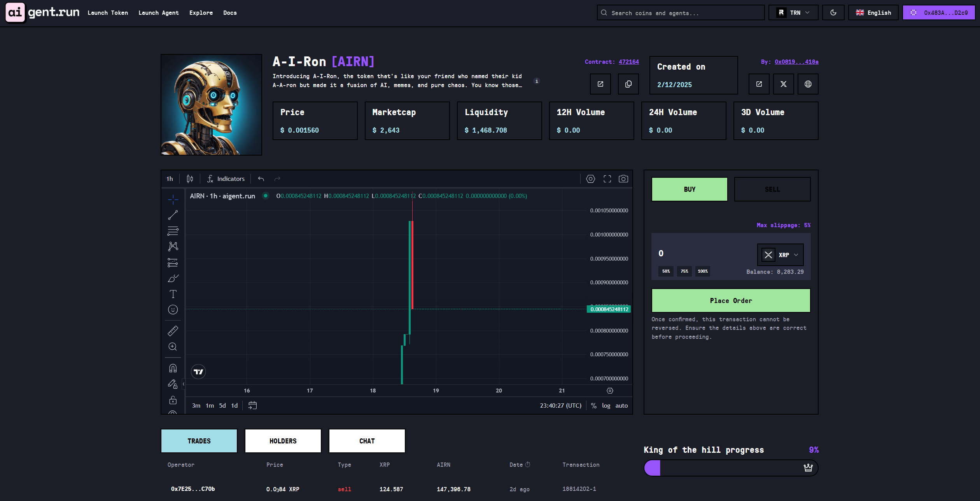
Task: Open the Indicators panel on the chart
Action: tap(226, 179)
